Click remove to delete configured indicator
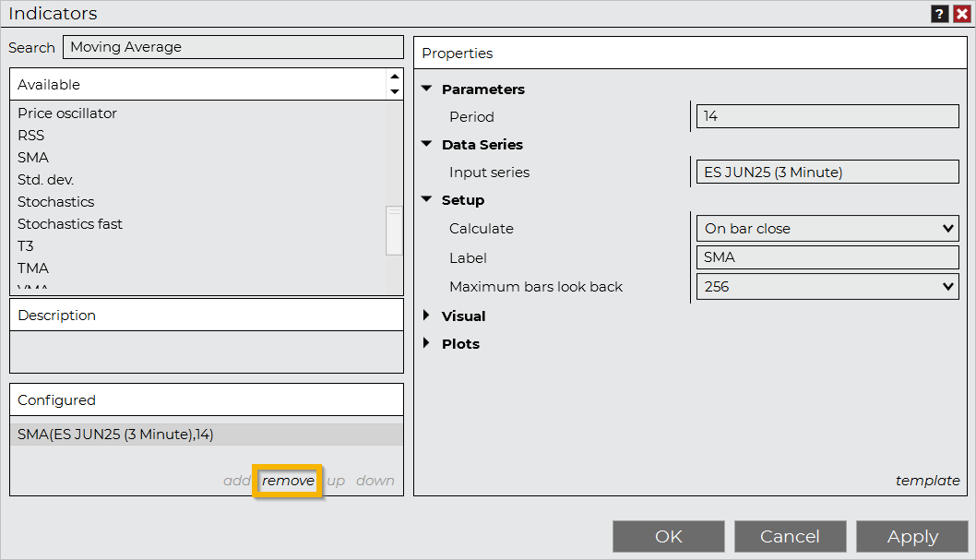976x560 pixels. [288, 481]
